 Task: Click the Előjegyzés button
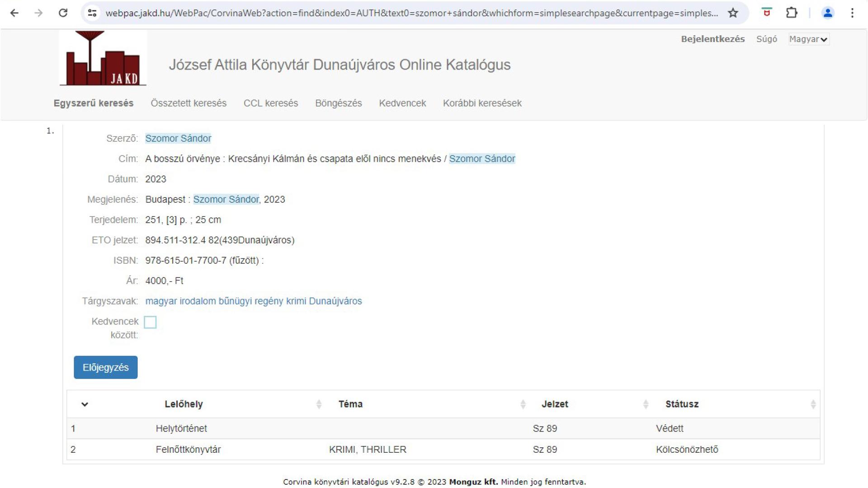point(106,367)
